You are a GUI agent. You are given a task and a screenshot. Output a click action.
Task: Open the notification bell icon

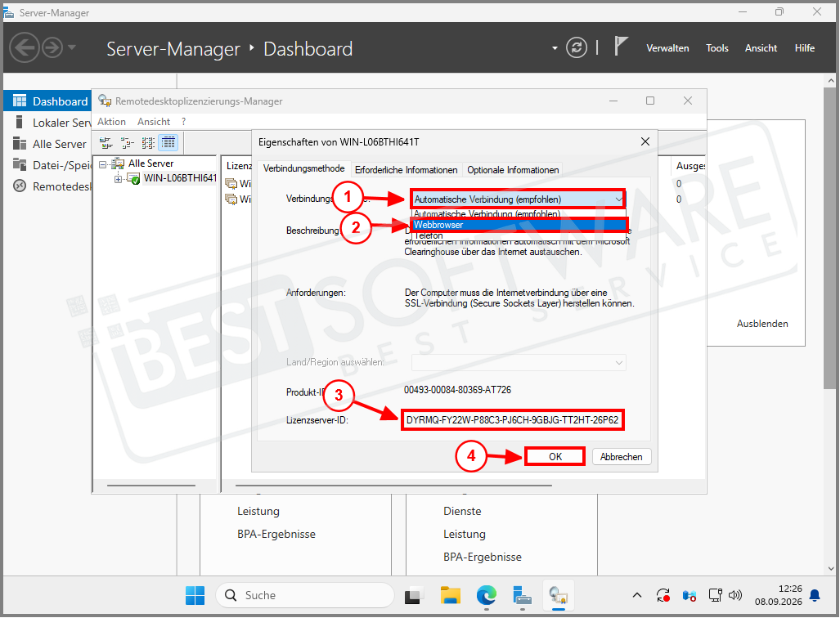815,595
